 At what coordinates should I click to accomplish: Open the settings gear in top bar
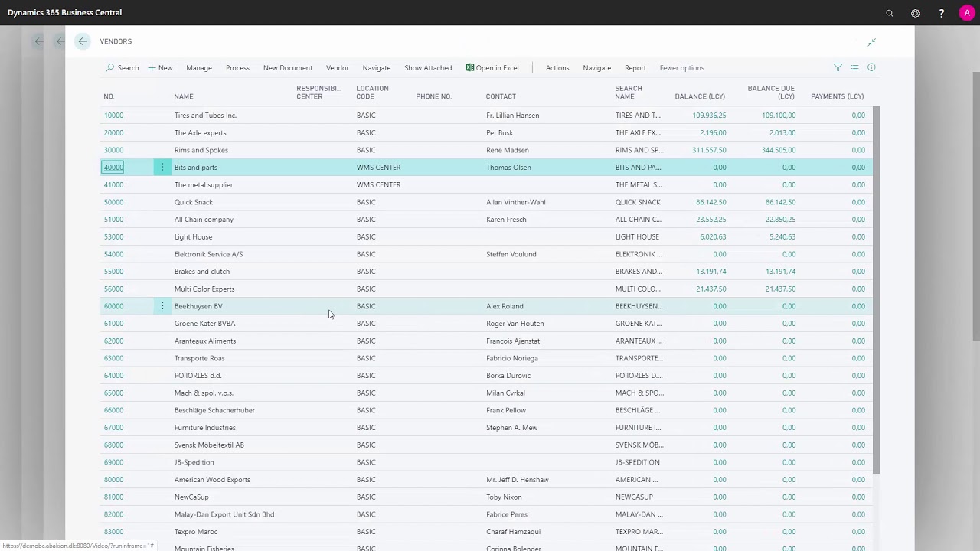coord(915,13)
